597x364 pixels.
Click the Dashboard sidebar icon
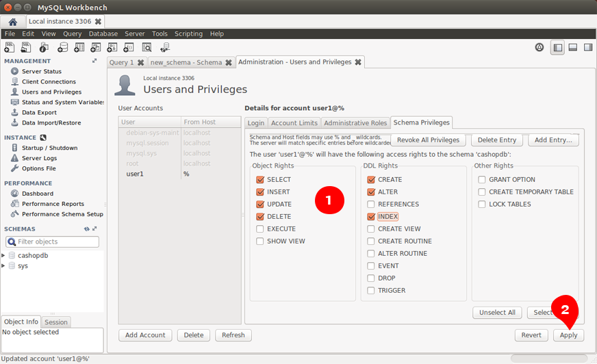pos(14,193)
